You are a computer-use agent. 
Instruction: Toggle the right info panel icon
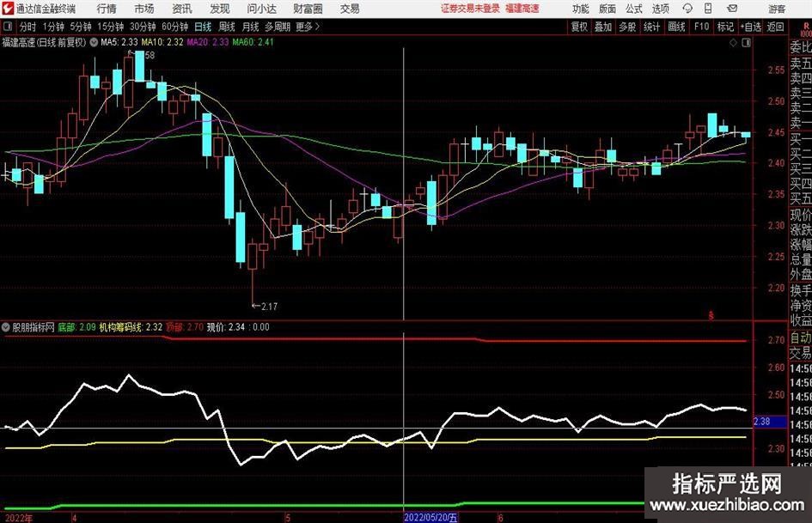[x=746, y=42]
